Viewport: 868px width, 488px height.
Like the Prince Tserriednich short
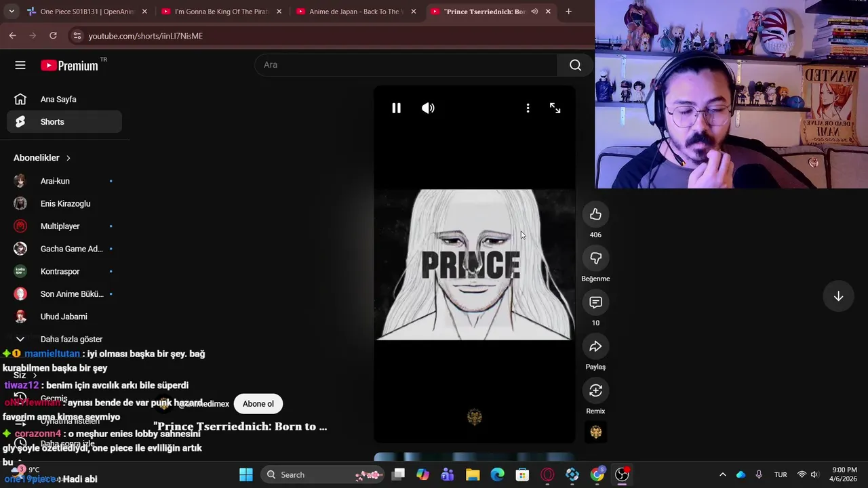(595, 214)
